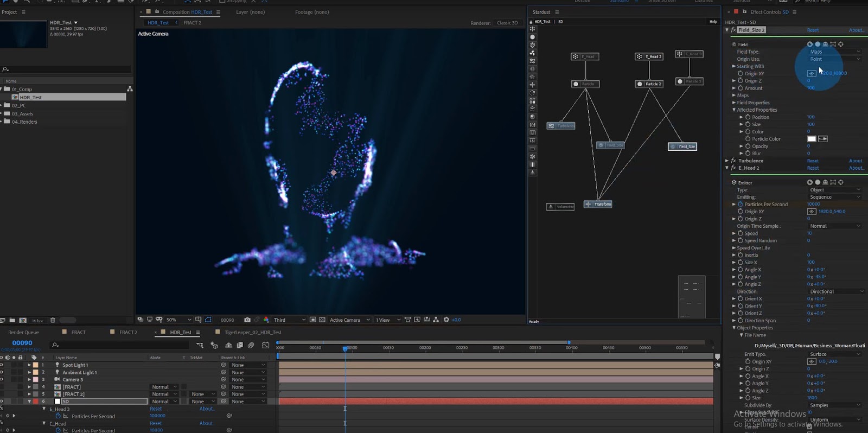Create a new folder in Project panel
The height and width of the screenshot is (433, 868).
[12, 321]
